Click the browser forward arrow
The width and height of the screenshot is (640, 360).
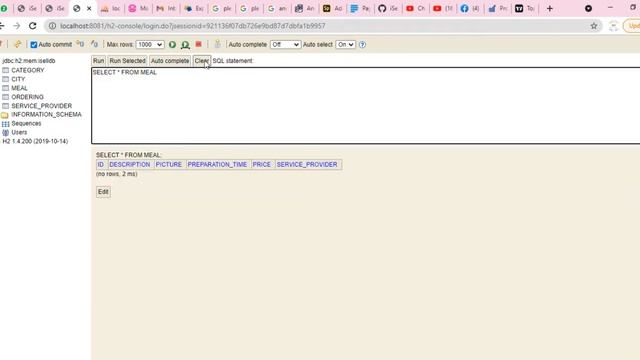coord(17,26)
